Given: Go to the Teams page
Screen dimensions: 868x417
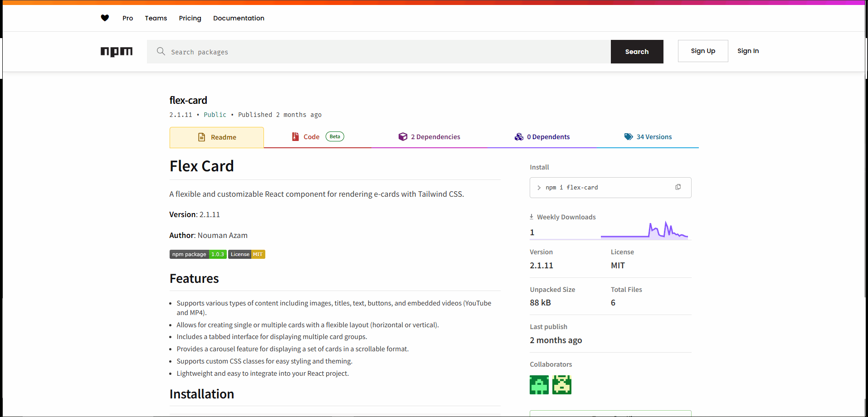Looking at the screenshot, I should (156, 18).
